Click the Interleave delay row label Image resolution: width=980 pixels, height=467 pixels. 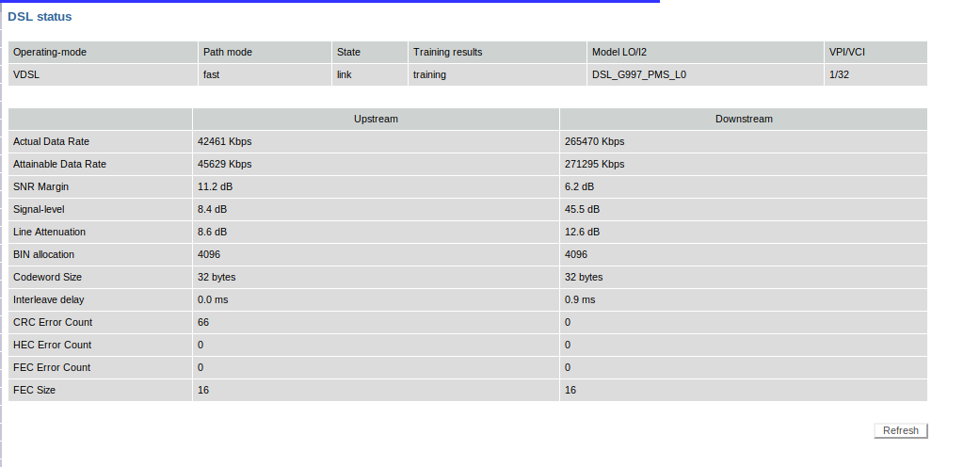click(x=49, y=298)
